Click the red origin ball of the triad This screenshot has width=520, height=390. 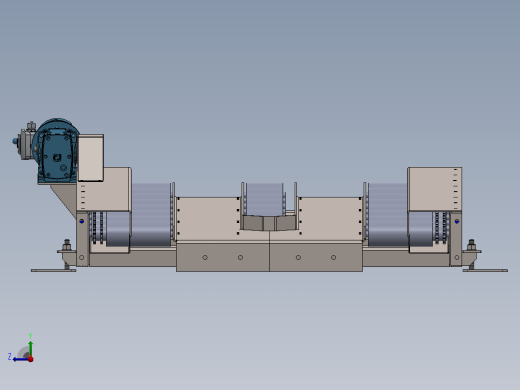(x=31, y=359)
